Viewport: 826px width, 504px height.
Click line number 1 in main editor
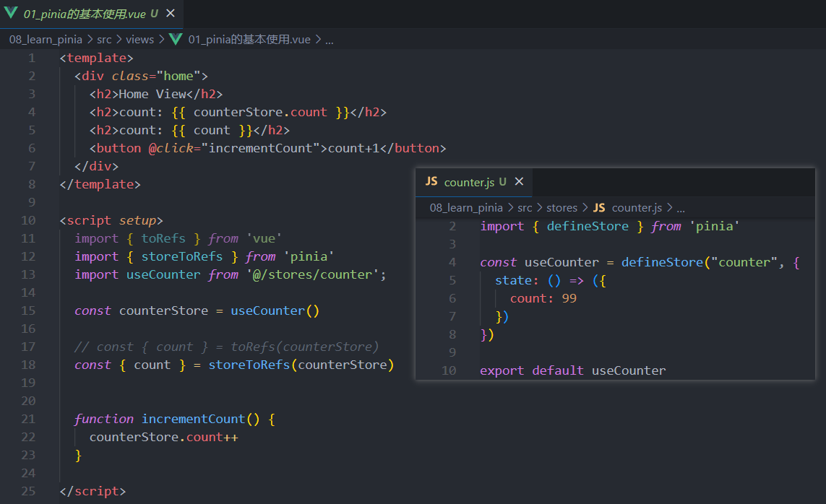(x=32, y=58)
